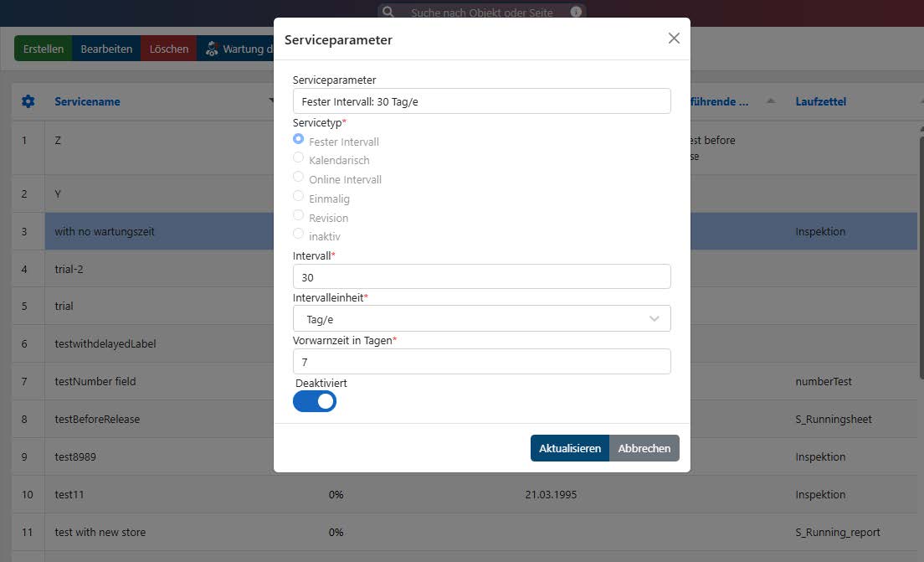
Task: Sort by the Laufzettel column header
Action: coord(820,101)
